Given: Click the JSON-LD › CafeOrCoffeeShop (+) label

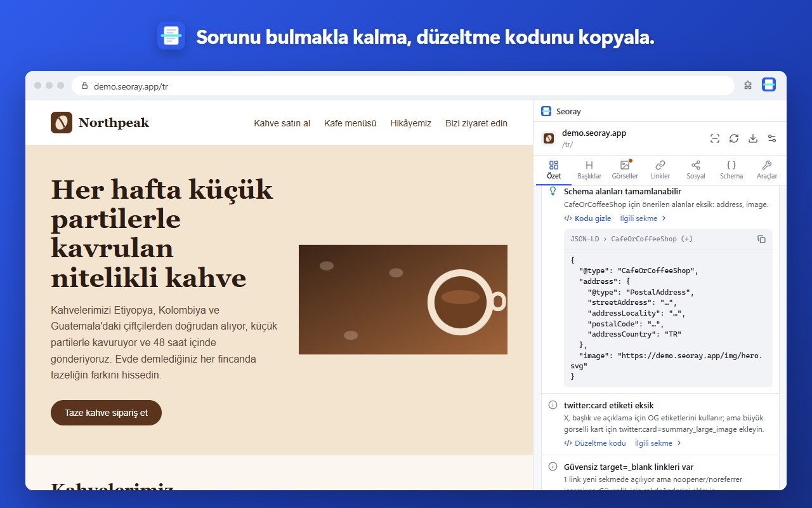Looking at the screenshot, I should click(631, 239).
